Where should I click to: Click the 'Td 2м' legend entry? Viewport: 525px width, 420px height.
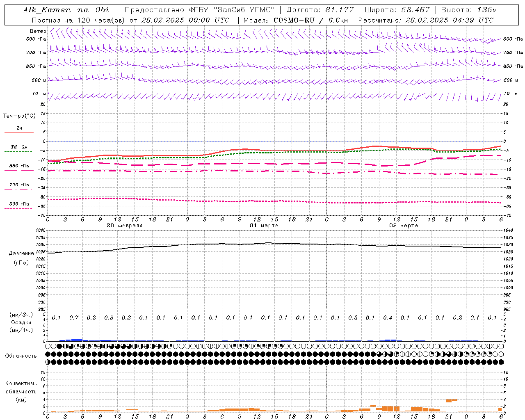coord(19,147)
